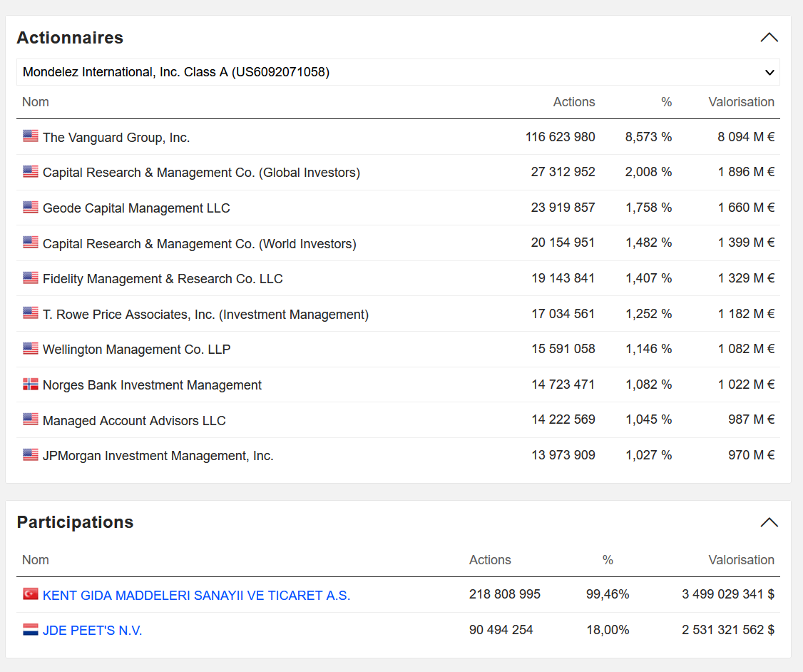Click the Valorisation header in Actionnaires table
This screenshot has width=803, height=672.
click(x=741, y=102)
